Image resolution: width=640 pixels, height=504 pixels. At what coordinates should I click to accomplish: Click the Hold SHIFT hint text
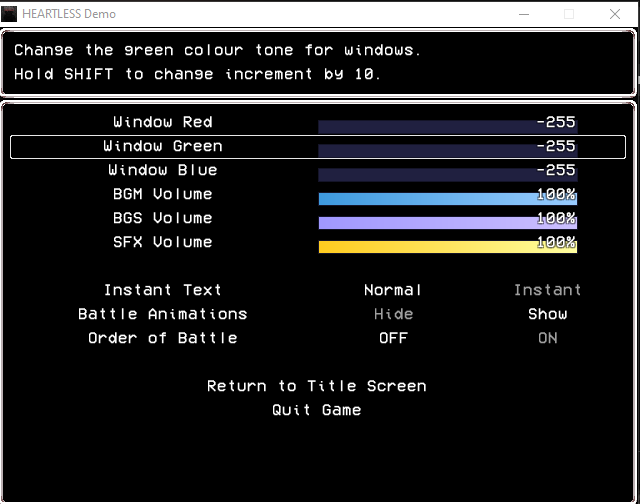pos(198,74)
